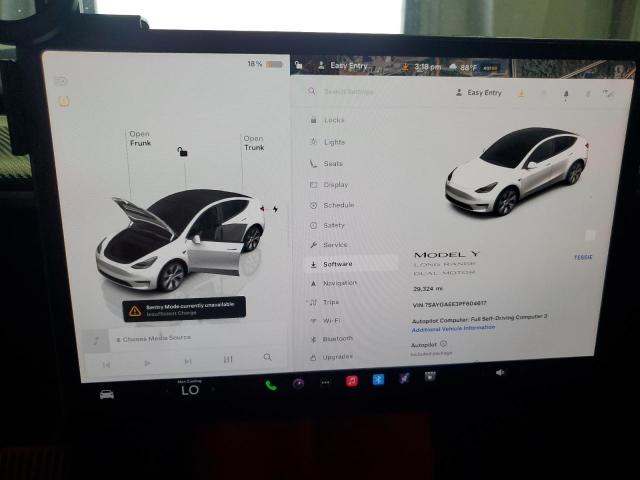640x480 pixels.
Task: Open the Service settings menu
Action: click(329, 245)
